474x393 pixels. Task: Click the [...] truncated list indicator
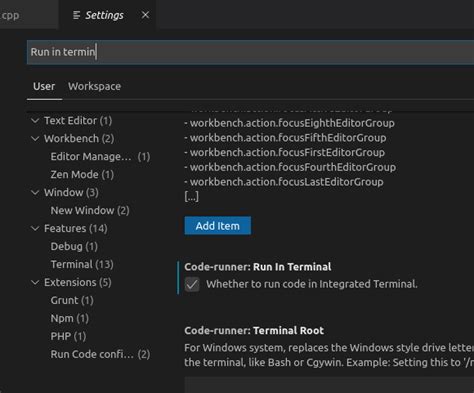point(192,196)
